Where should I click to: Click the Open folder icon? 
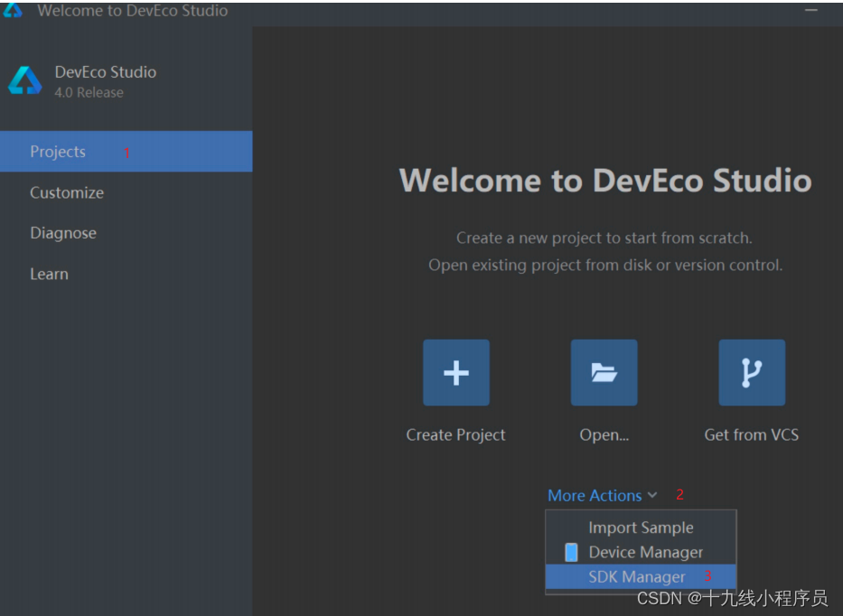coord(604,372)
